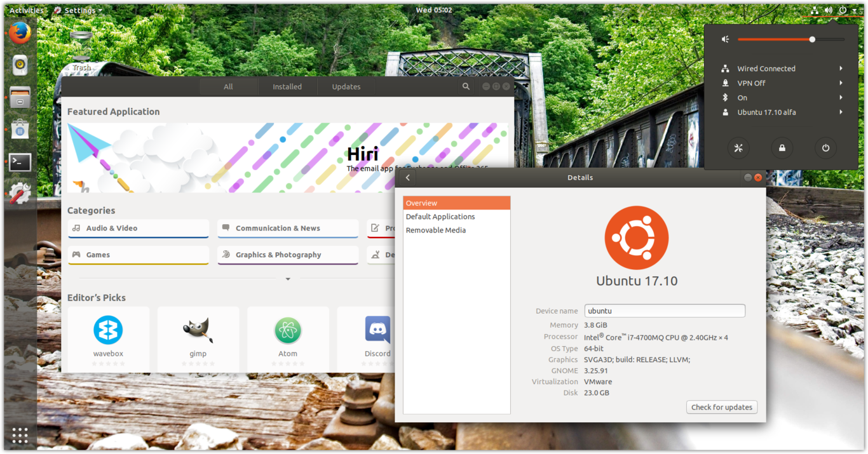The height and width of the screenshot is (454, 868).
Task: Lock the screen from the system menu
Action: pyautogui.click(x=782, y=148)
